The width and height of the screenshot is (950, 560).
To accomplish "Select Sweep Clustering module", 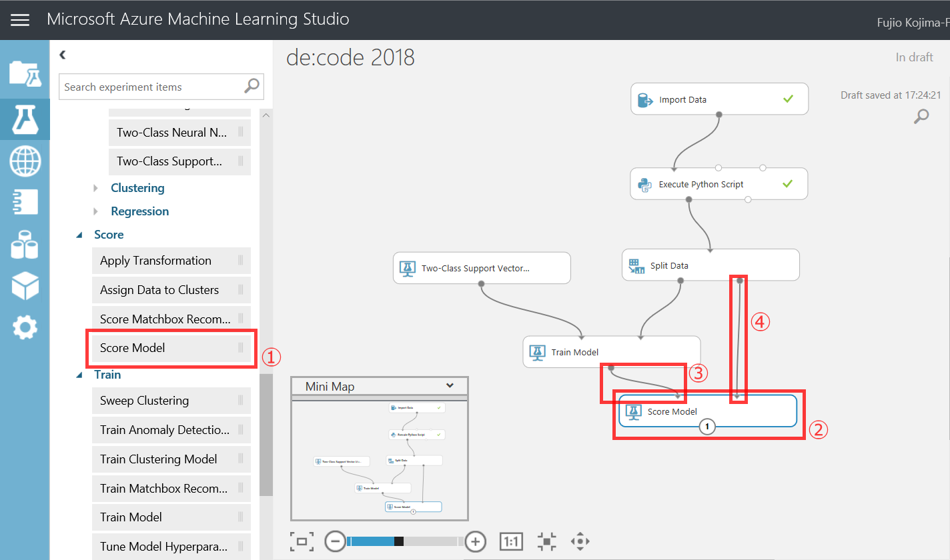I will point(171,401).
